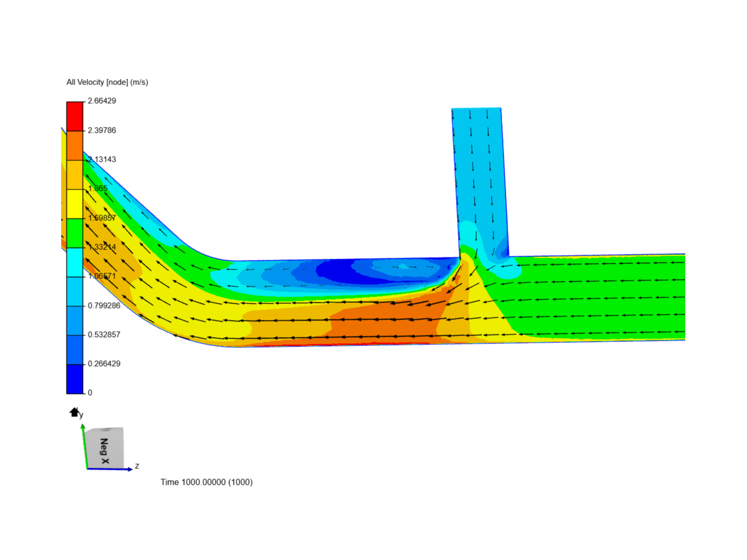Image resolution: width=747 pixels, height=560 pixels.
Task: Pick the dark orange legend band below 2.39786
Action: tap(75, 146)
